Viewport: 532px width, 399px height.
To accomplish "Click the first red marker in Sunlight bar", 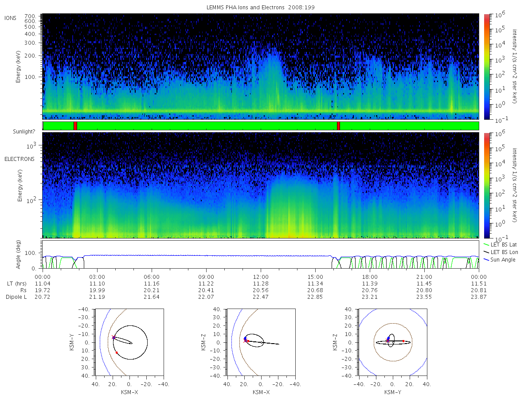I will click(75, 126).
